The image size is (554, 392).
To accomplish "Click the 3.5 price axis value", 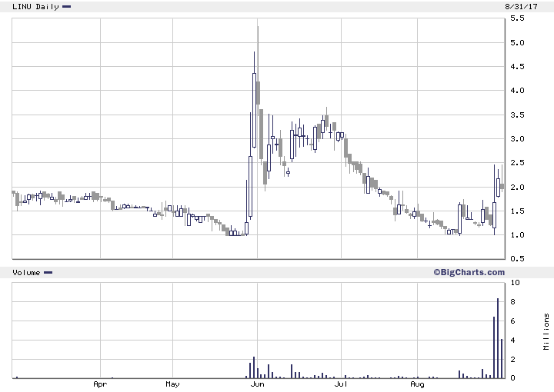I will pos(517,115).
